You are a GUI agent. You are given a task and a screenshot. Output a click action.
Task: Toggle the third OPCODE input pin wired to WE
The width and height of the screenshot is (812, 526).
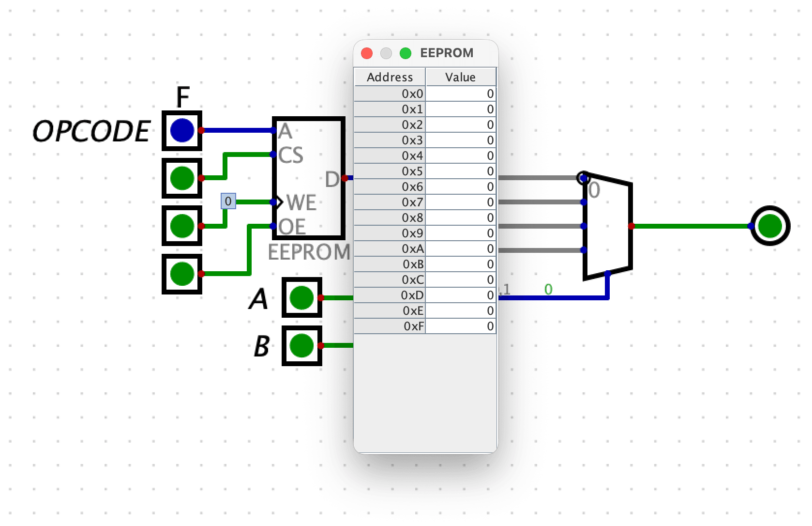coord(182,226)
